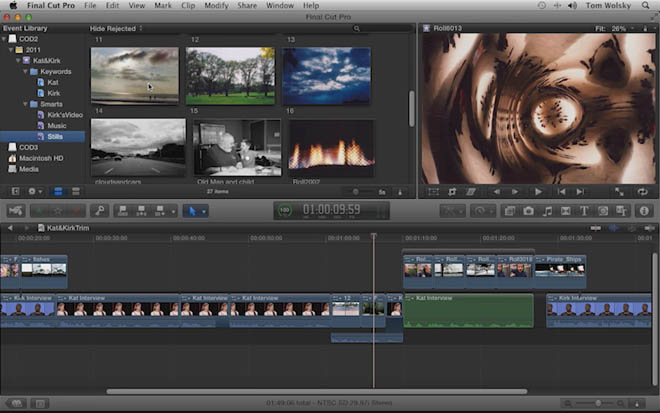Open the Themes Browser icon

tap(621, 211)
